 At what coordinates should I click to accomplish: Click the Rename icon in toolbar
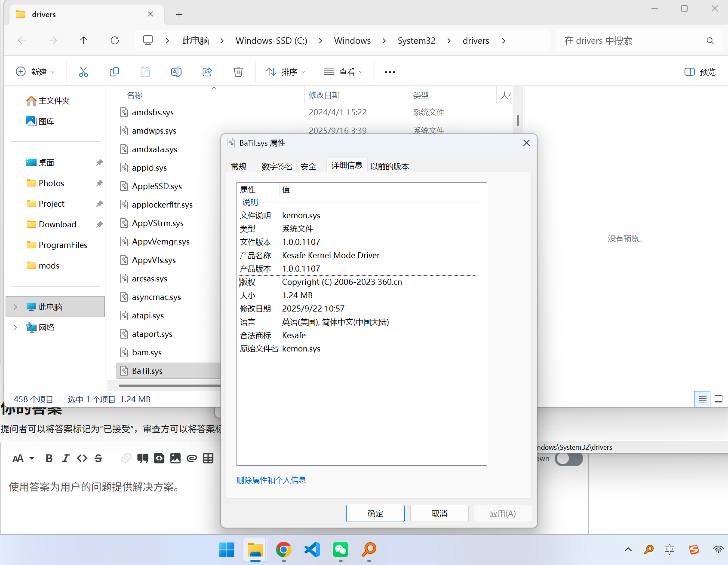[176, 72]
